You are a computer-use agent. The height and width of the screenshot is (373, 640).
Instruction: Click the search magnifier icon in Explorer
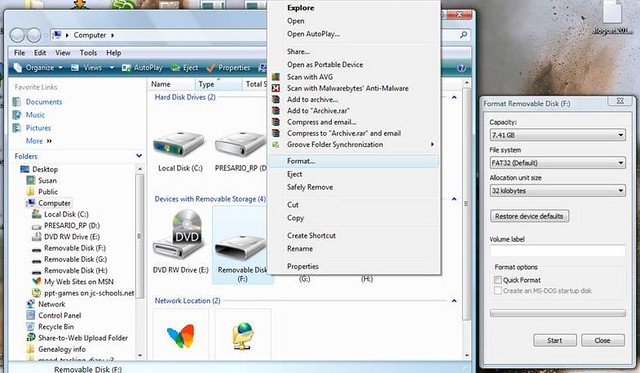click(x=463, y=35)
